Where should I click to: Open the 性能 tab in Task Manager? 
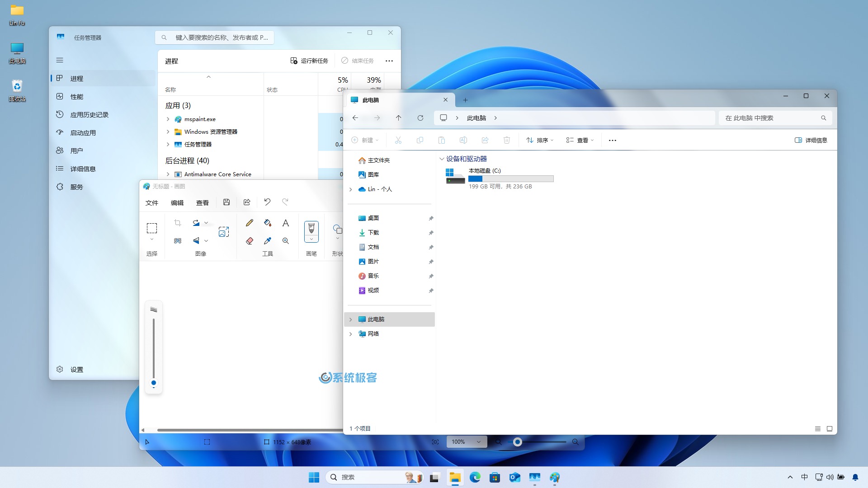click(76, 97)
